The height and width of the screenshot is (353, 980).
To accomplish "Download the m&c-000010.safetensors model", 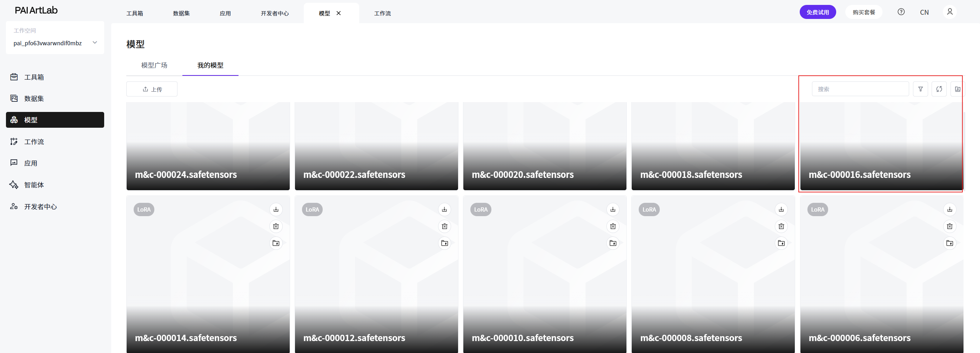I will coord(613,209).
